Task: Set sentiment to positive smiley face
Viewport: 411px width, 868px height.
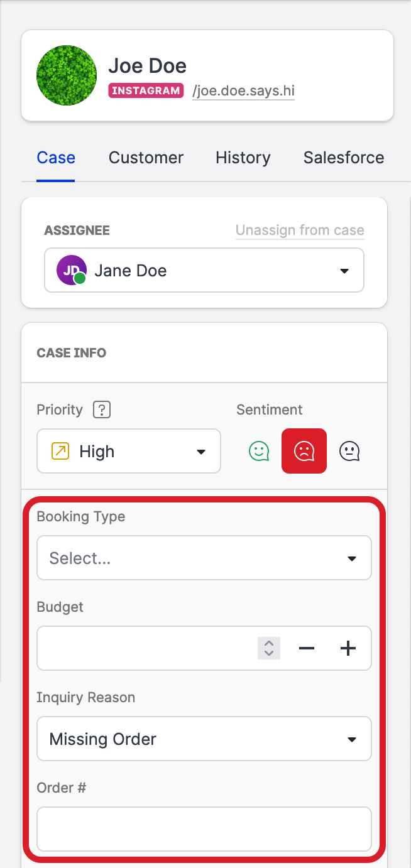Action: pyautogui.click(x=259, y=451)
